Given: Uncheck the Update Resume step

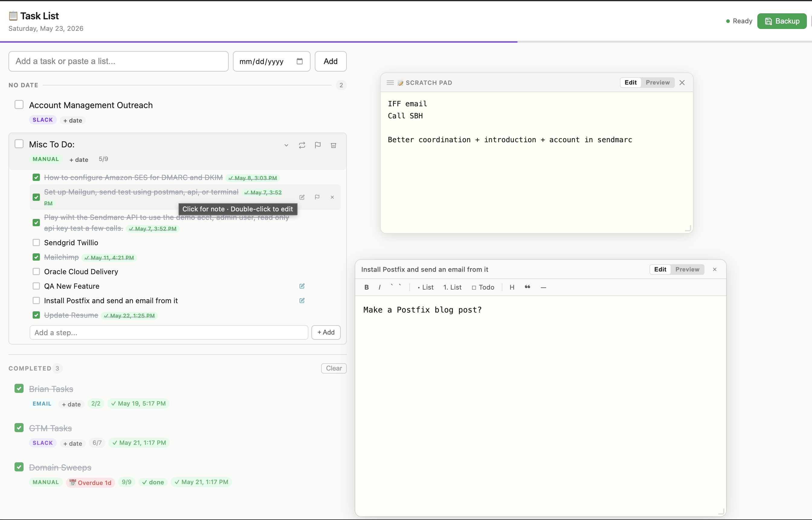Looking at the screenshot, I should pos(36,315).
